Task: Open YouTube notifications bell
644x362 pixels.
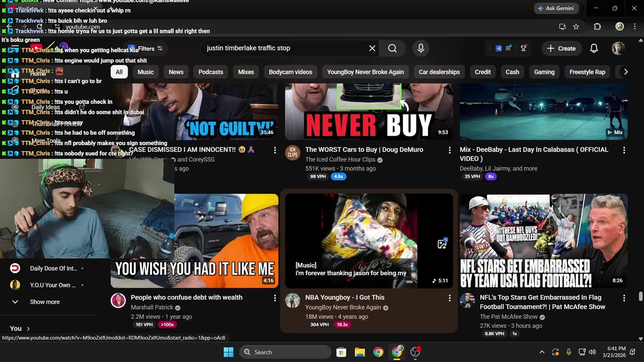Action: (594, 48)
